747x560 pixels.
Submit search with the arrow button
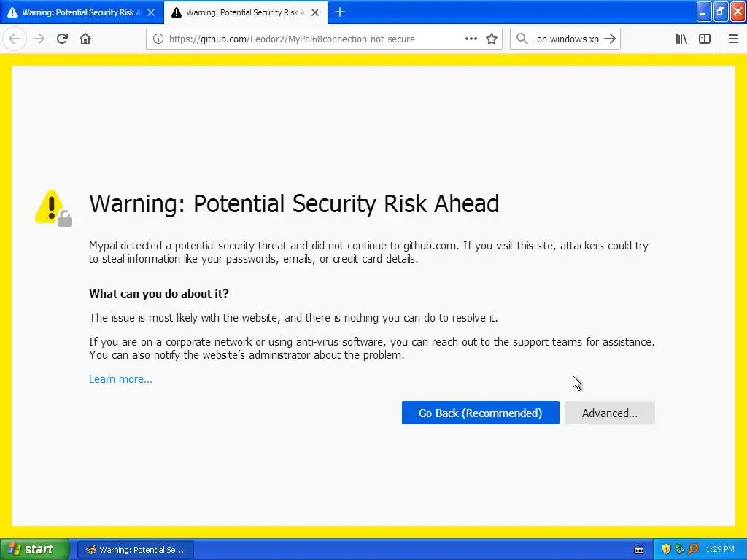tap(610, 39)
